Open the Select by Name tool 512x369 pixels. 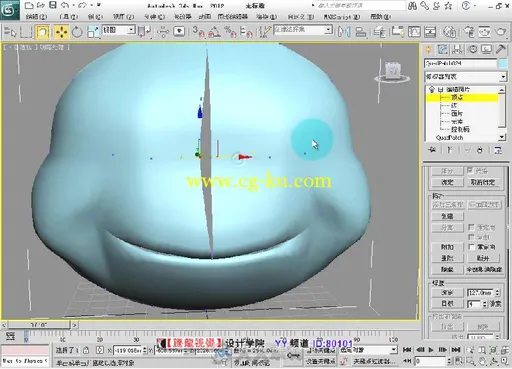pos(10,32)
